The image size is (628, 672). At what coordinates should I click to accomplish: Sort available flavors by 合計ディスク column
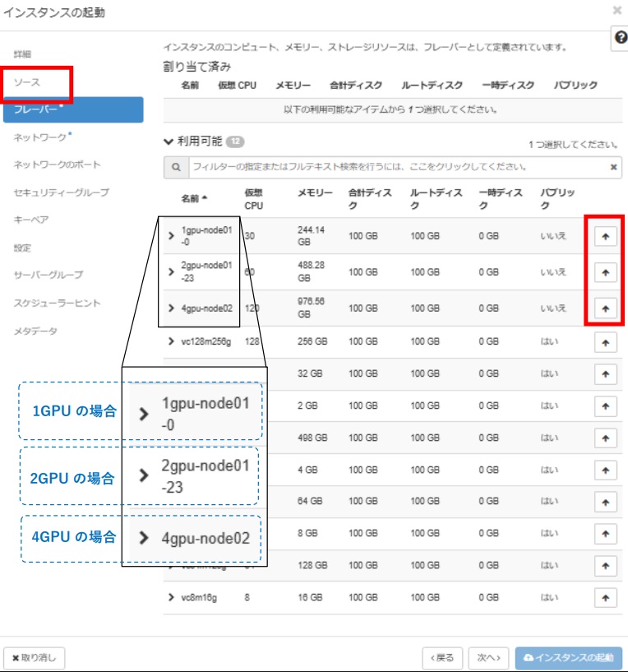tap(370, 199)
